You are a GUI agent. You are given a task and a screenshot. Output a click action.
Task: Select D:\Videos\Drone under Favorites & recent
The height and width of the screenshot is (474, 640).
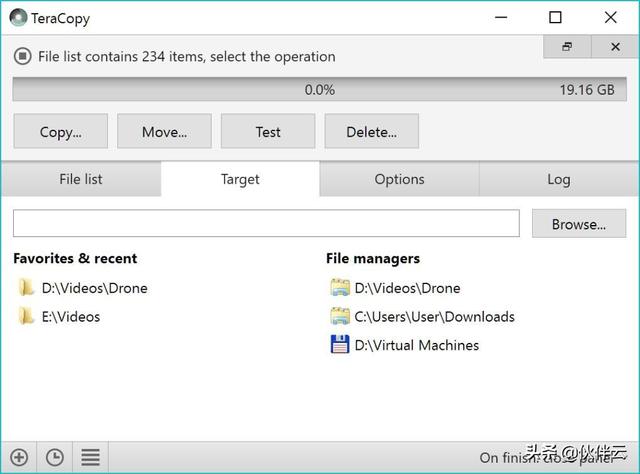(x=94, y=288)
